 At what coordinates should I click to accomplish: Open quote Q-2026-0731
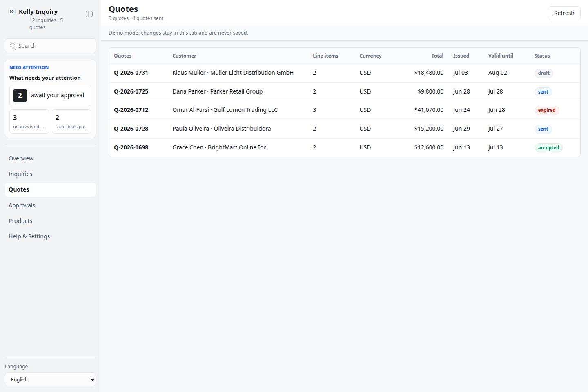pyautogui.click(x=131, y=73)
